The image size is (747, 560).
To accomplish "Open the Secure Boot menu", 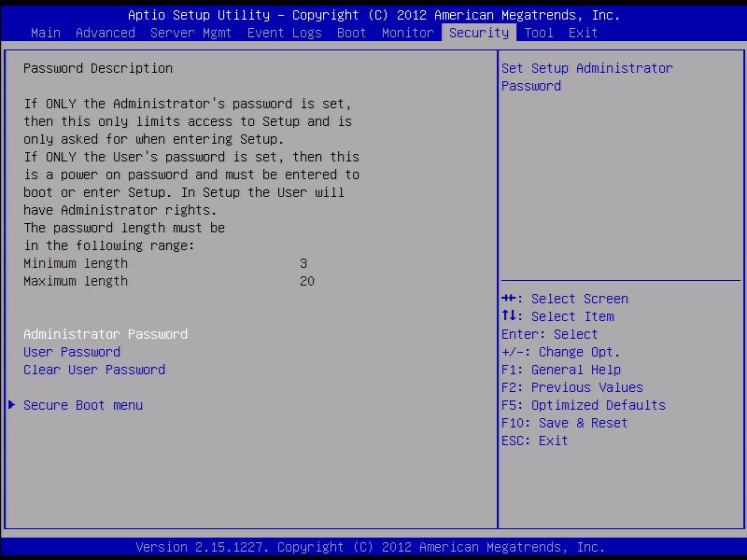I will (83, 405).
